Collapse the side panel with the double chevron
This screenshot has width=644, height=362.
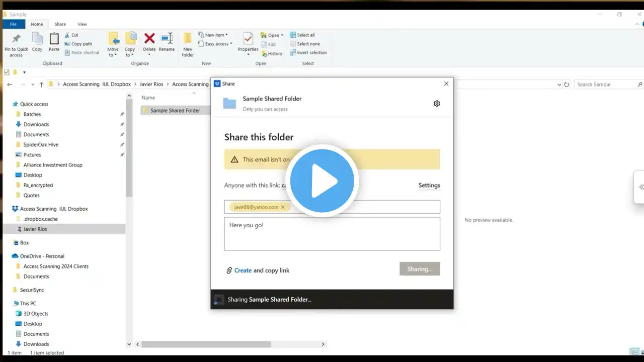[x=641, y=187]
